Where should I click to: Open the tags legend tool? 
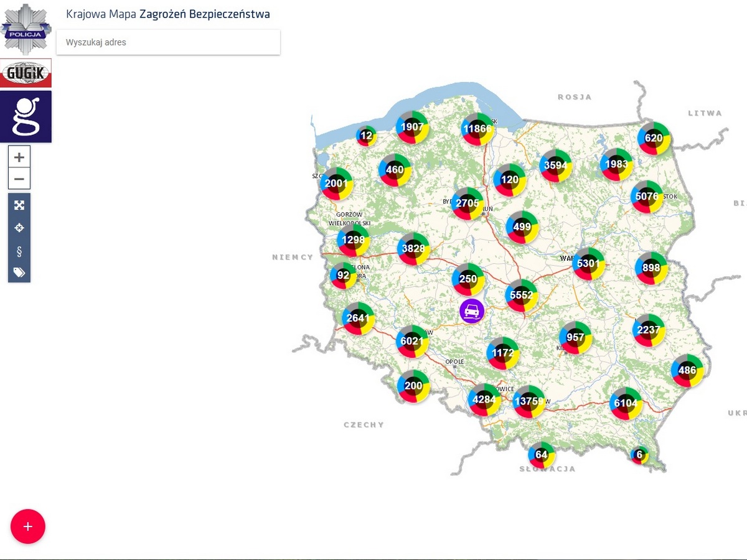coord(19,273)
